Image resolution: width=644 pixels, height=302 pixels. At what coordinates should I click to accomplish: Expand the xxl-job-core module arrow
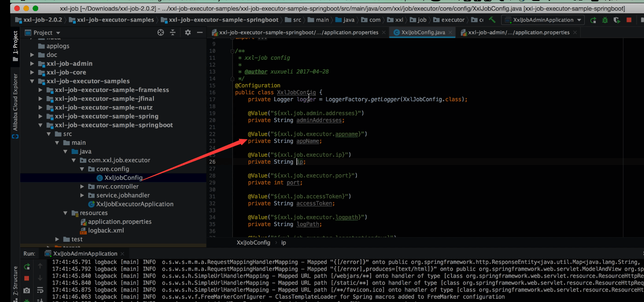32,72
